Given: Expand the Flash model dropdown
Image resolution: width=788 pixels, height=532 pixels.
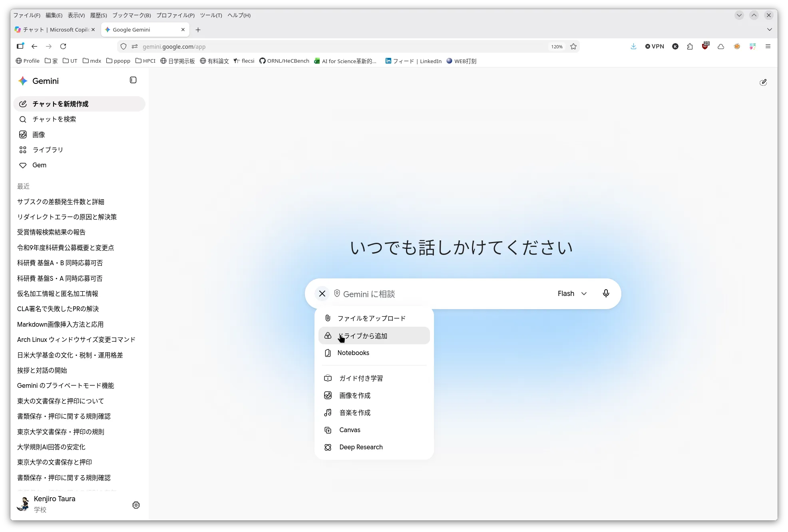Looking at the screenshot, I should (572, 294).
